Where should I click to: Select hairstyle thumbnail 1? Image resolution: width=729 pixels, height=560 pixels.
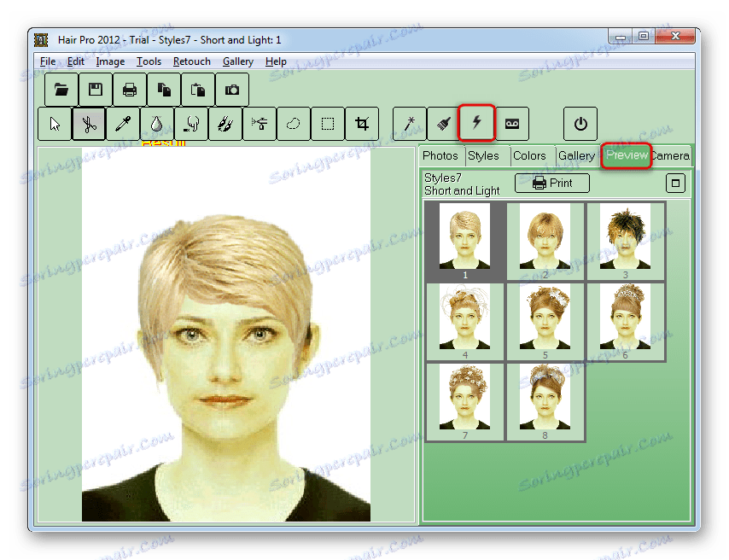(x=465, y=242)
